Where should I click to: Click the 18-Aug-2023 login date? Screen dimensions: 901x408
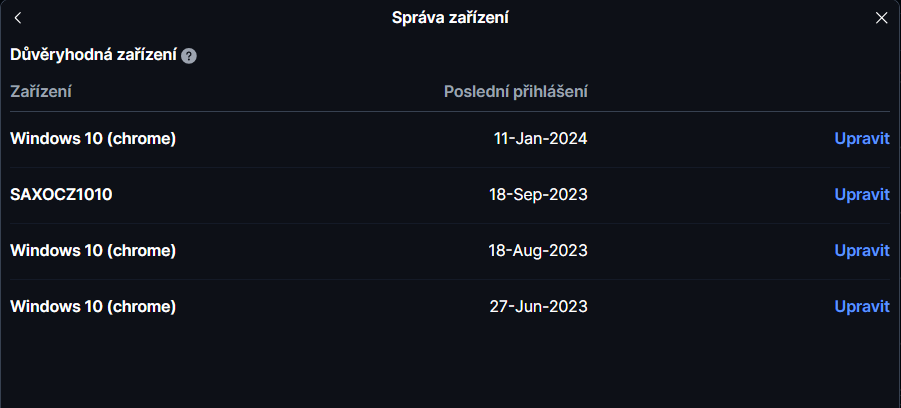pyautogui.click(x=538, y=251)
